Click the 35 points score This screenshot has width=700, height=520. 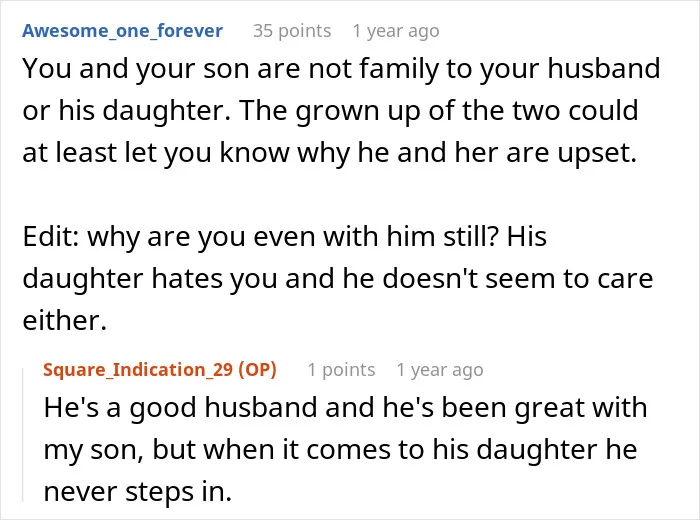(x=292, y=31)
